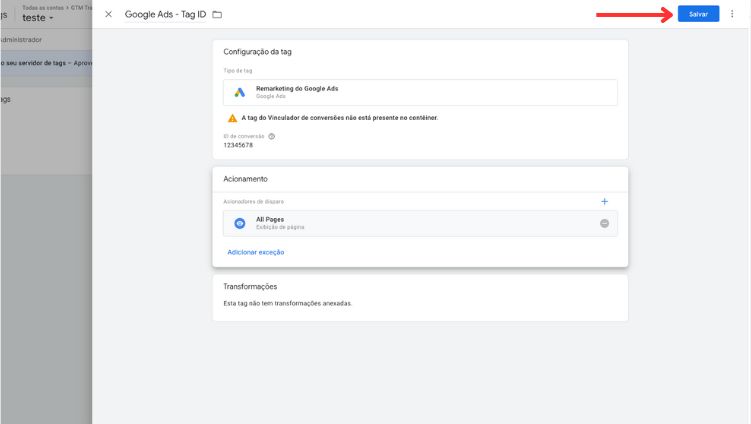Click the Acionadores de disparo label
The image size is (751, 424).
(253, 202)
